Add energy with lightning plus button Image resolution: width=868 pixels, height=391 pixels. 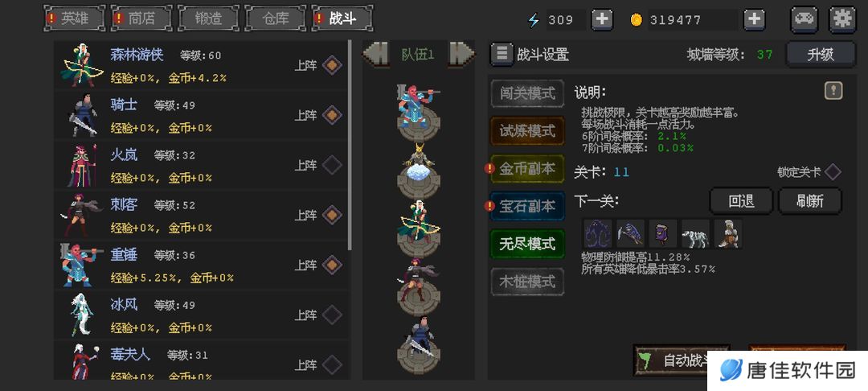(602, 20)
